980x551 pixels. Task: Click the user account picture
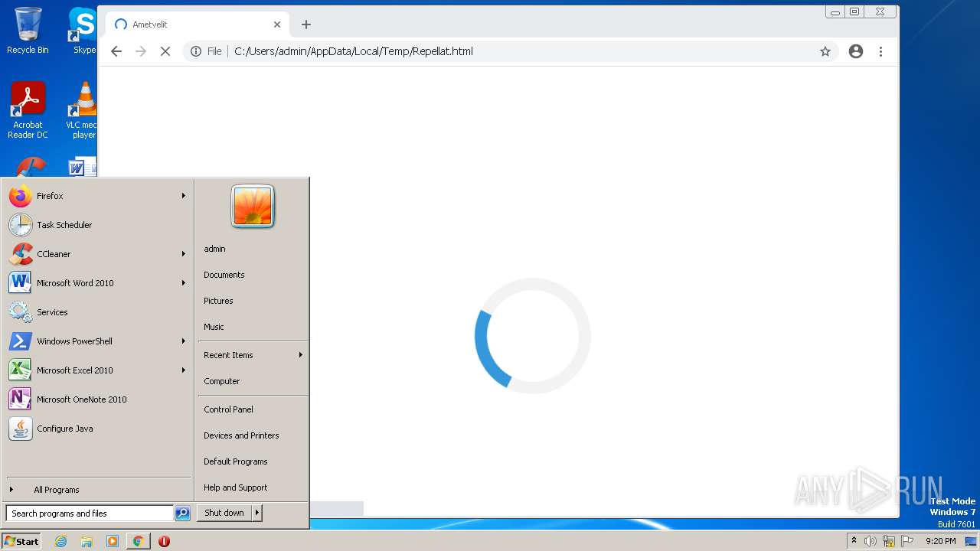(253, 207)
